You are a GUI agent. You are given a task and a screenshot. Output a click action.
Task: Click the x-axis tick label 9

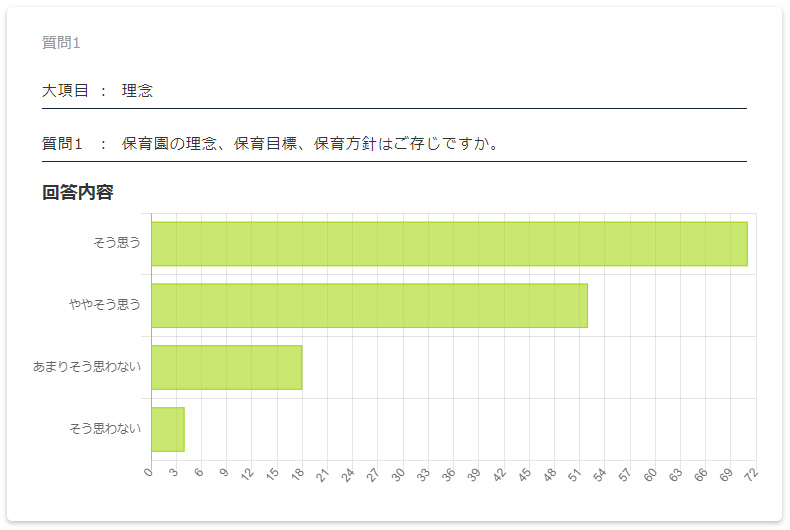(x=222, y=473)
